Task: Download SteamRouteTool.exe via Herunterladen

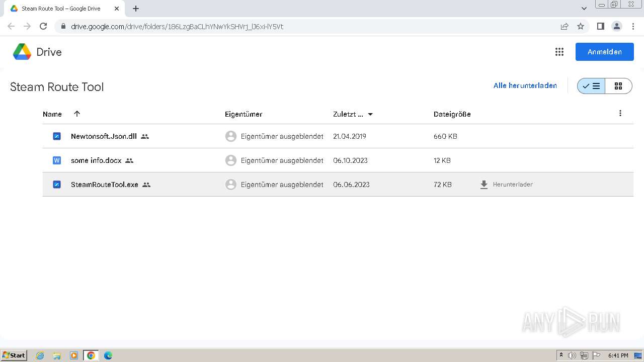Action: point(506,185)
